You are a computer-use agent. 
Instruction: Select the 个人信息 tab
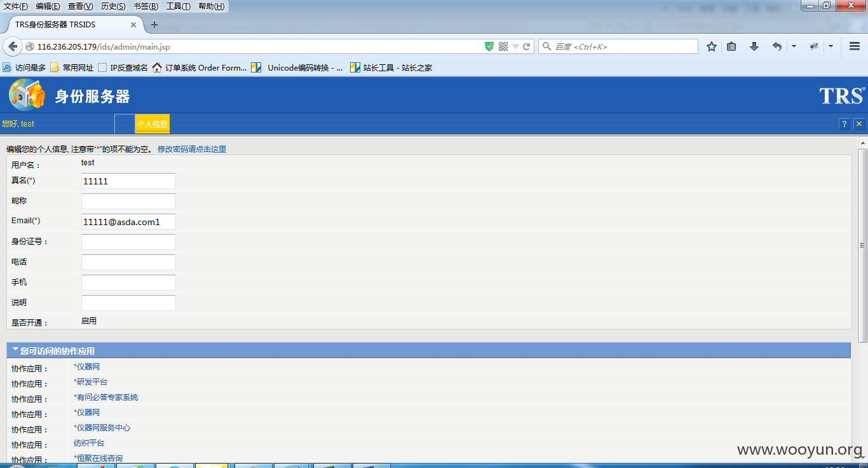tap(152, 124)
